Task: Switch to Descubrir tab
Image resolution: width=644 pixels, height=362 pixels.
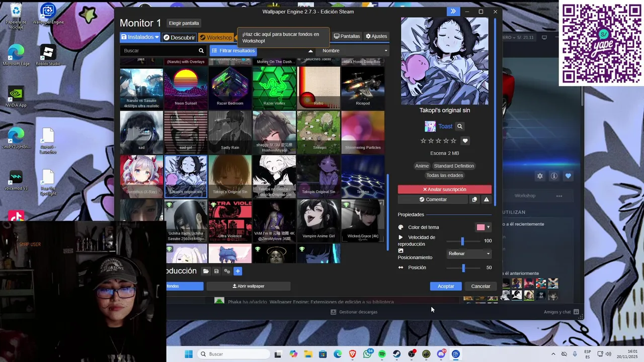Action: click(179, 37)
